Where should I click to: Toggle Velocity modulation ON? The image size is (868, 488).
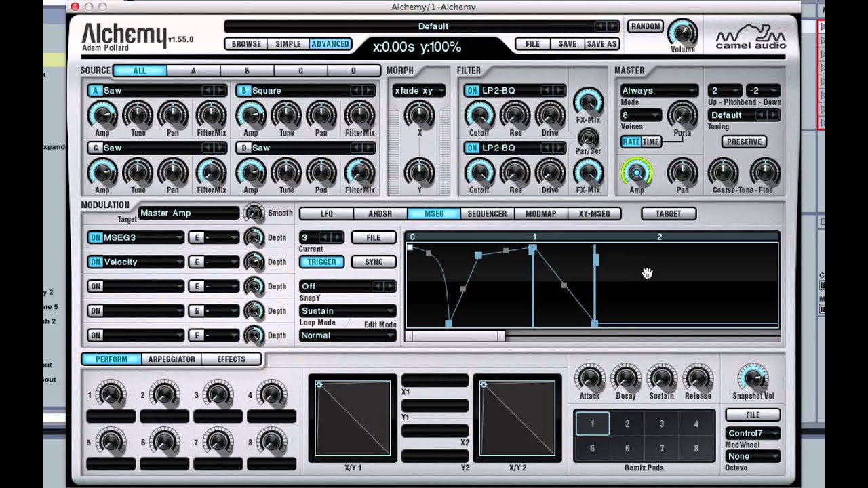(96, 262)
